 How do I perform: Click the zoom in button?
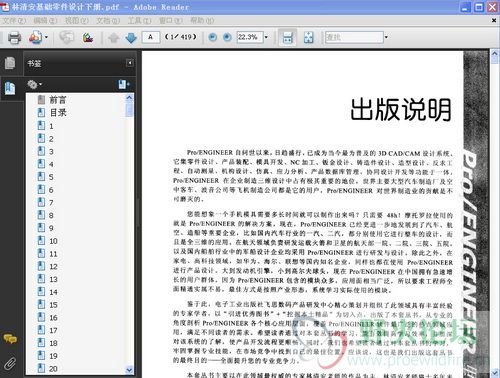[x=227, y=37]
